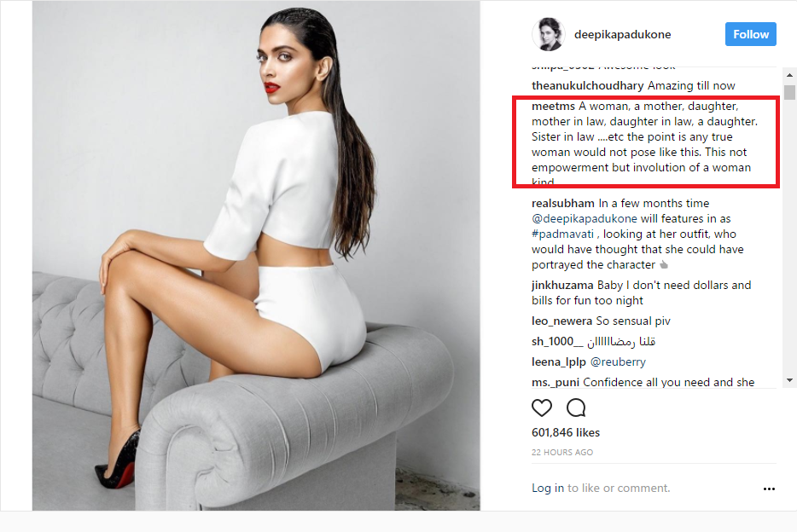Open commenter theanukulchoudhary profile

(588, 86)
